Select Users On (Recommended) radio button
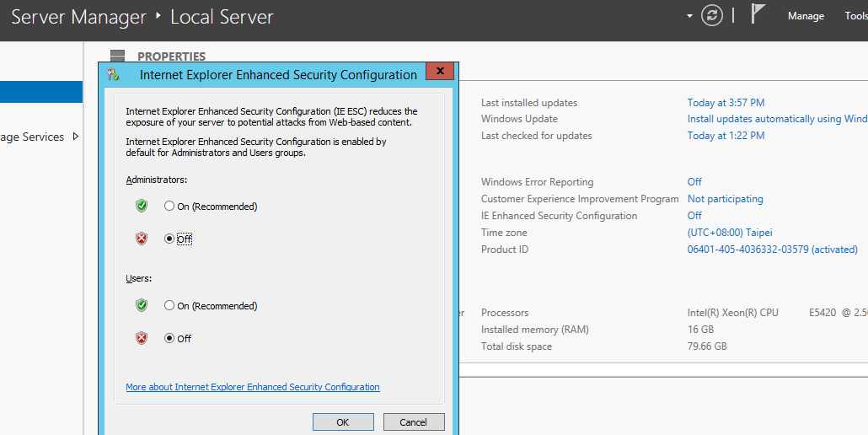The image size is (868, 435). pos(169,305)
